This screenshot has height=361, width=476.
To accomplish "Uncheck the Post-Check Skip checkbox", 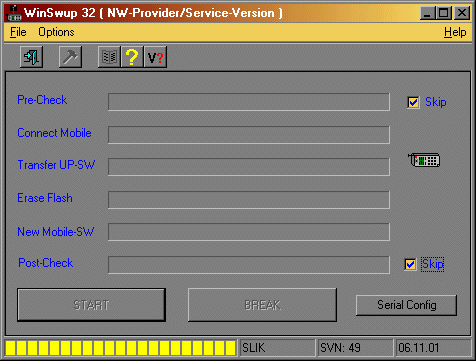I will click(410, 264).
